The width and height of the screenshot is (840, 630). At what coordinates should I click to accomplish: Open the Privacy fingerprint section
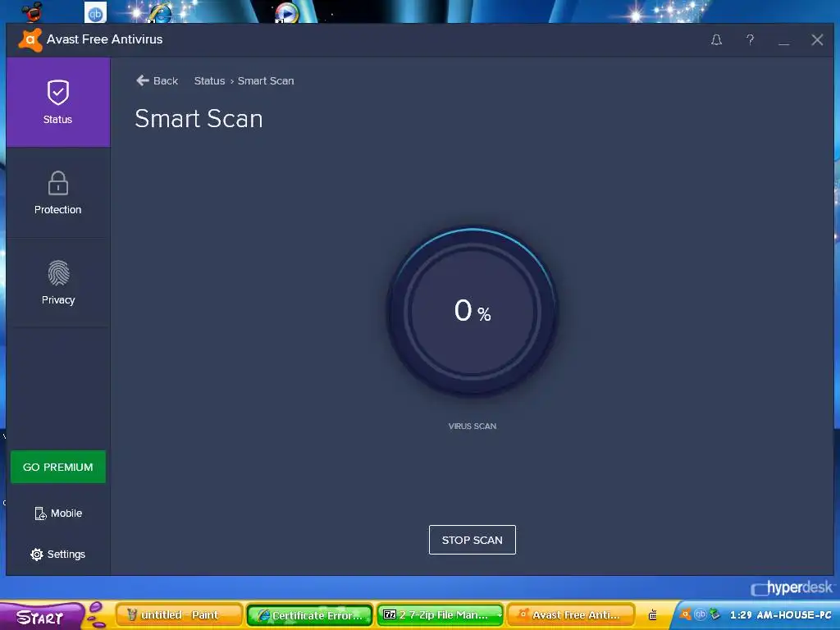(x=58, y=283)
